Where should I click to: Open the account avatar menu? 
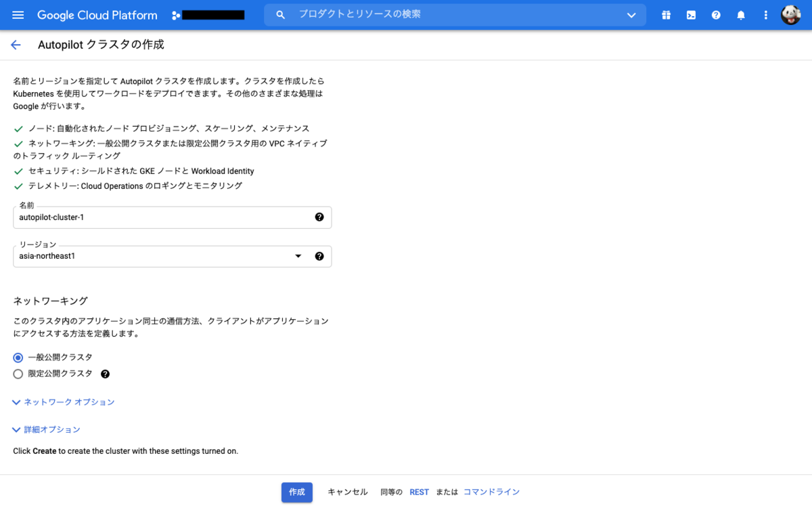pos(791,15)
